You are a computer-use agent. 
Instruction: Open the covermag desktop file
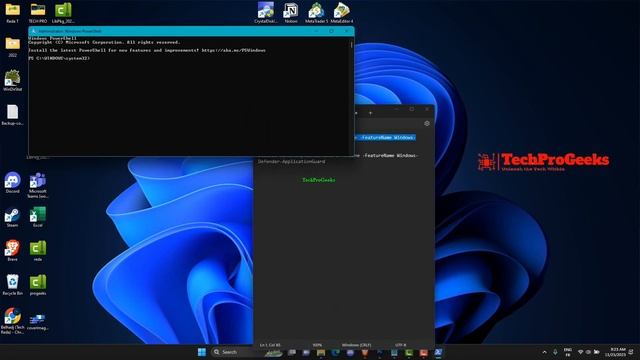pos(38,321)
